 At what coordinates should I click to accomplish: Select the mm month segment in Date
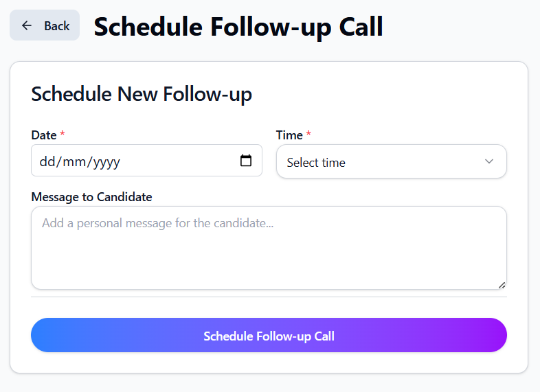72,162
